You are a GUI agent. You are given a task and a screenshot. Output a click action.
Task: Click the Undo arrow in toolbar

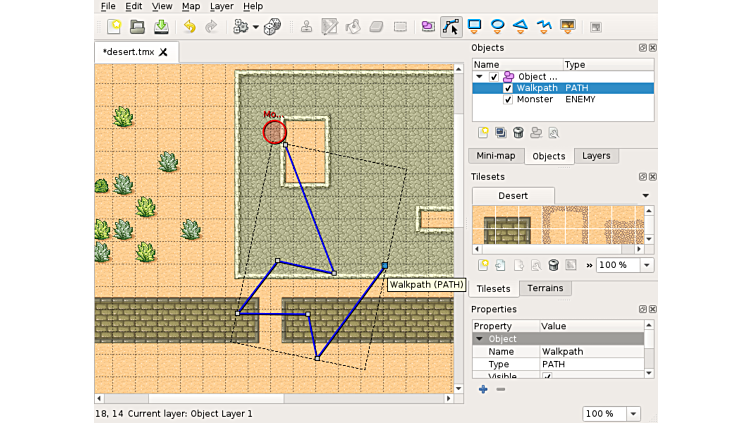coord(189,27)
